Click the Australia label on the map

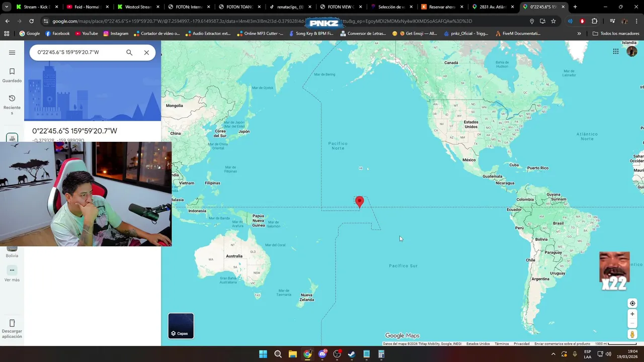[x=234, y=256]
